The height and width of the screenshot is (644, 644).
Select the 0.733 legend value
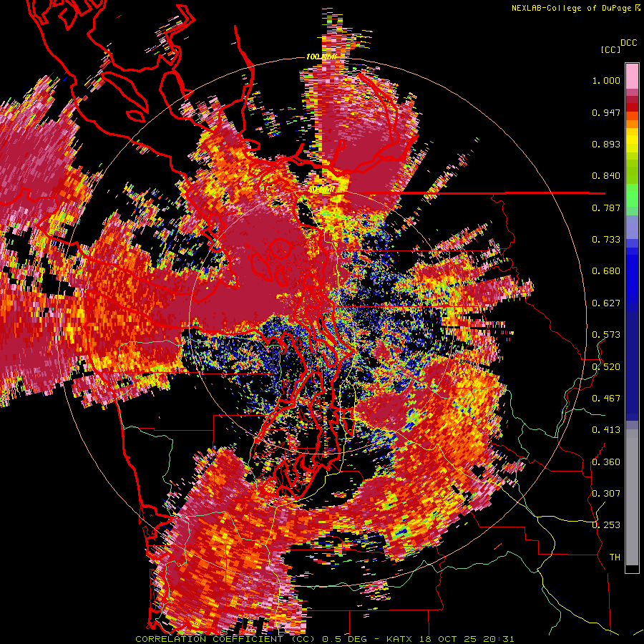pyautogui.click(x=606, y=240)
